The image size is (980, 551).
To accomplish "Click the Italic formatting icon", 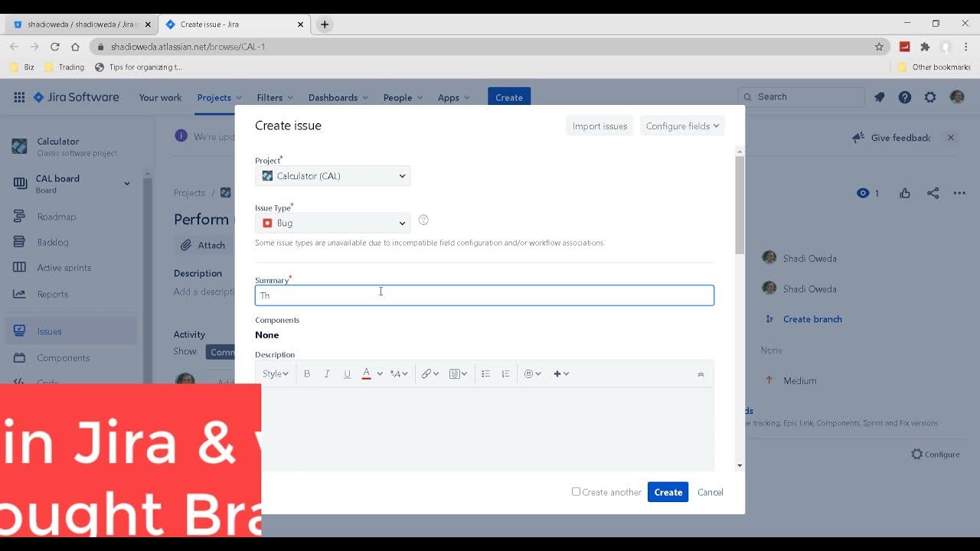I will (327, 373).
